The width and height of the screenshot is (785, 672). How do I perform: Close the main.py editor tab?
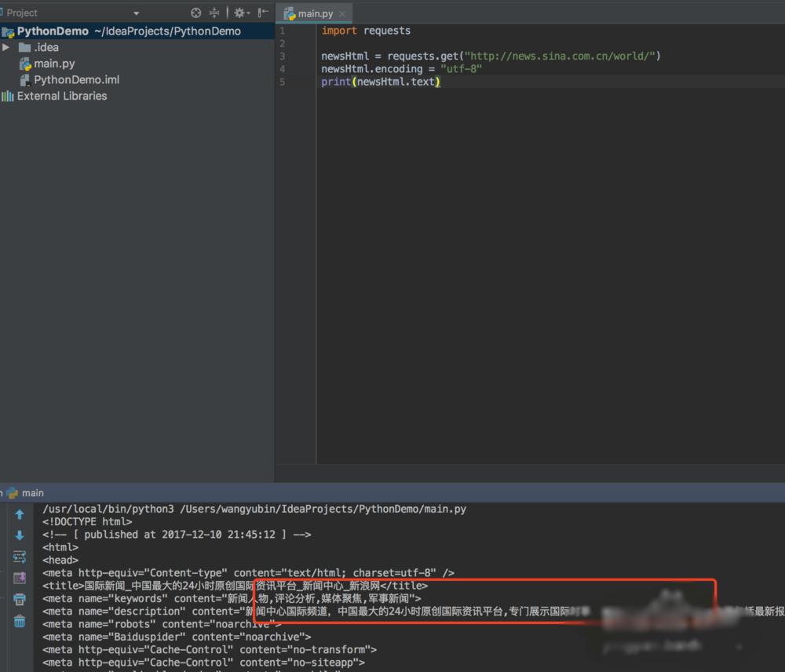tap(341, 14)
